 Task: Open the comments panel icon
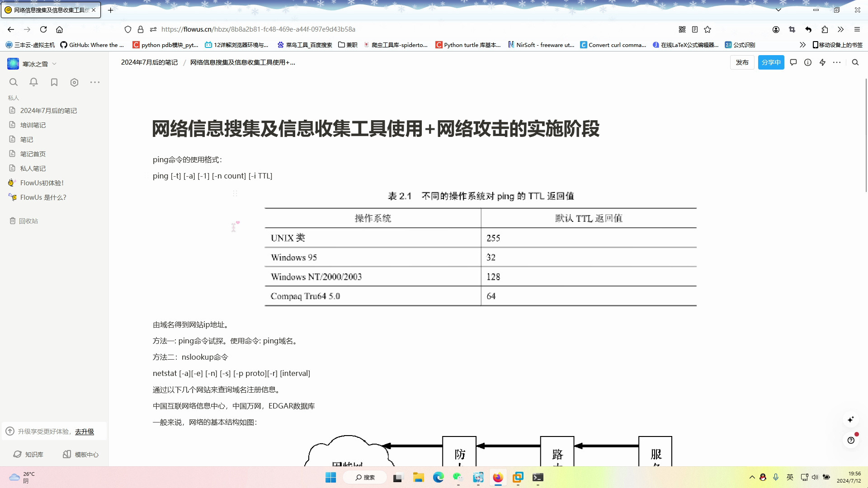[793, 62]
